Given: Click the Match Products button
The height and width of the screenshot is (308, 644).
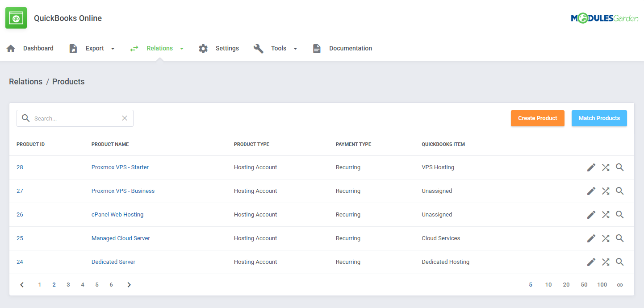Looking at the screenshot, I should point(599,118).
